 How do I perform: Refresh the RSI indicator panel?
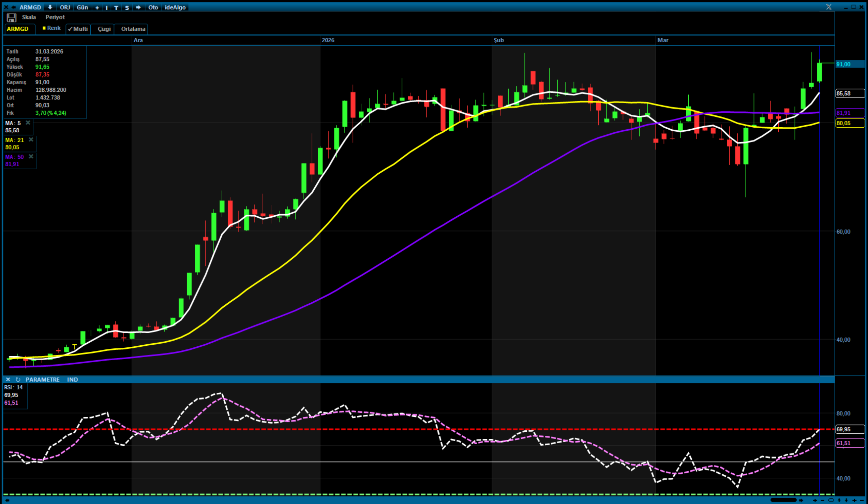18,379
